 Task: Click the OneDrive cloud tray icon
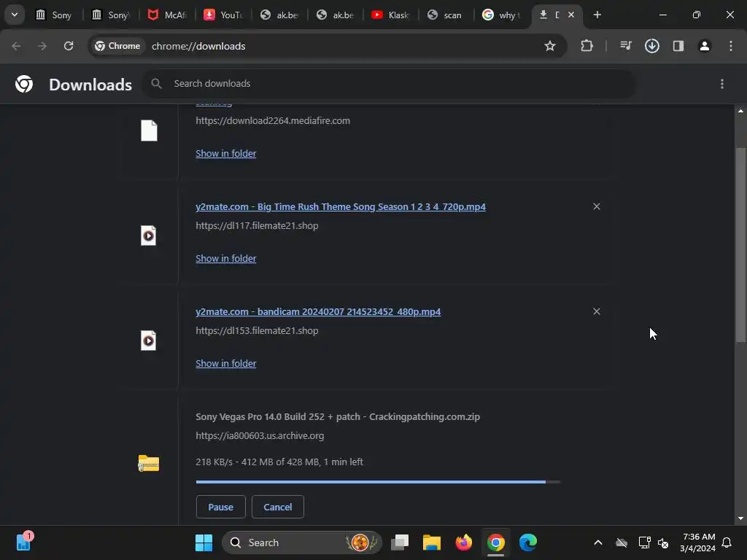point(622,542)
